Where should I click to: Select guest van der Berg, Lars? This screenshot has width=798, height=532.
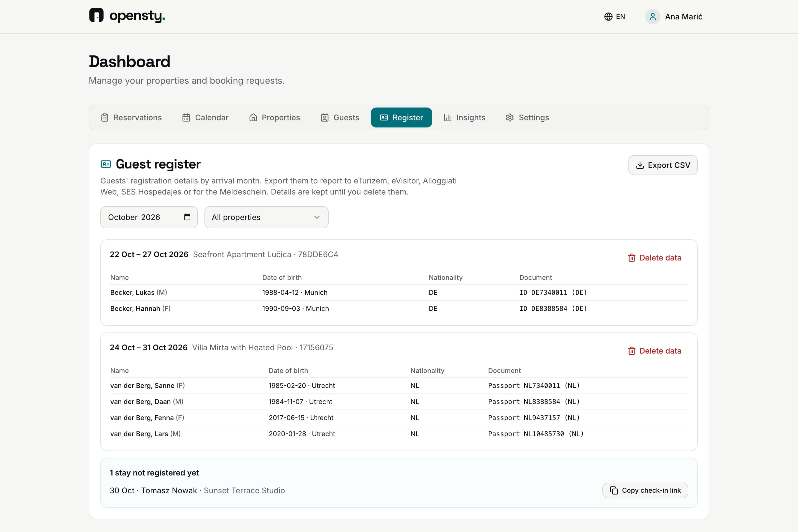pyautogui.click(x=399, y=434)
